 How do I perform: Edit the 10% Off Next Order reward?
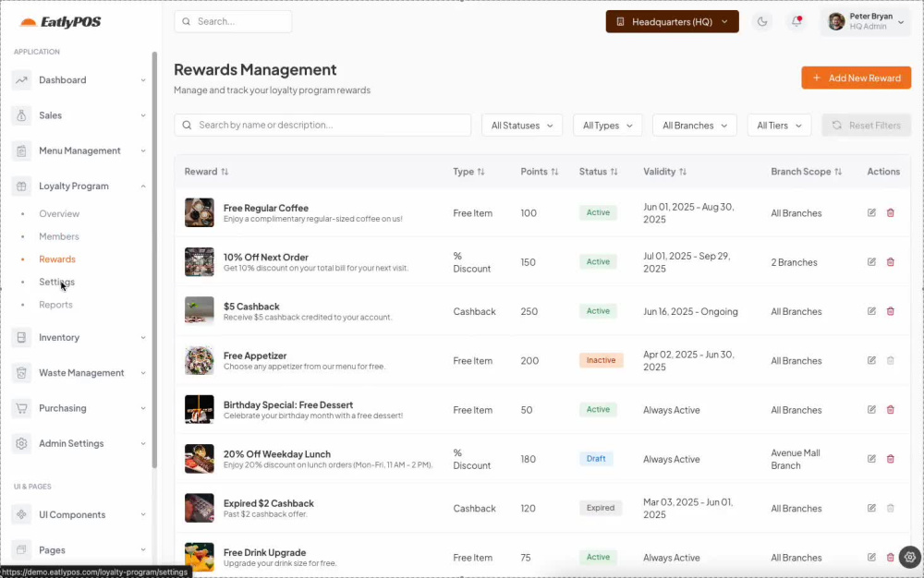(871, 262)
